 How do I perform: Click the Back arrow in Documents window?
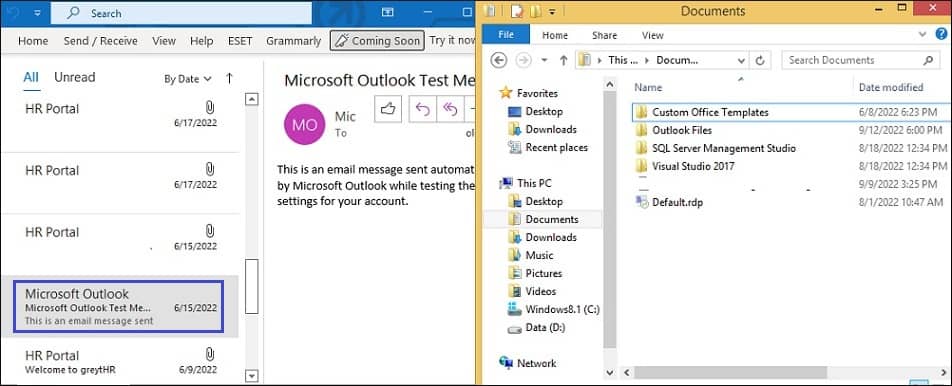pyautogui.click(x=498, y=60)
